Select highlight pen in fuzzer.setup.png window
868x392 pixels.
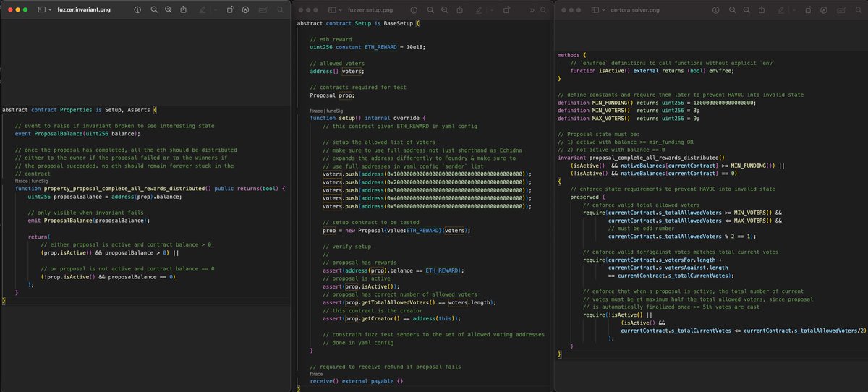tap(479, 10)
